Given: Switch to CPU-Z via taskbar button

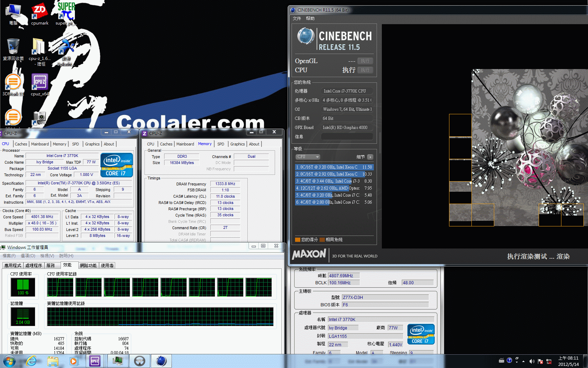Looking at the screenshot, I should tap(95, 361).
